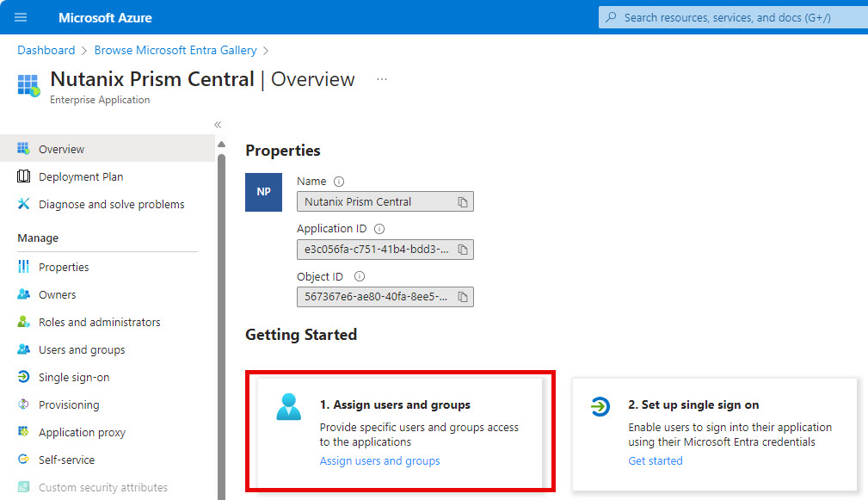This screenshot has width=868, height=500.
Task: Click the sidebar scroll up arrow
Action: coord(221,144)
